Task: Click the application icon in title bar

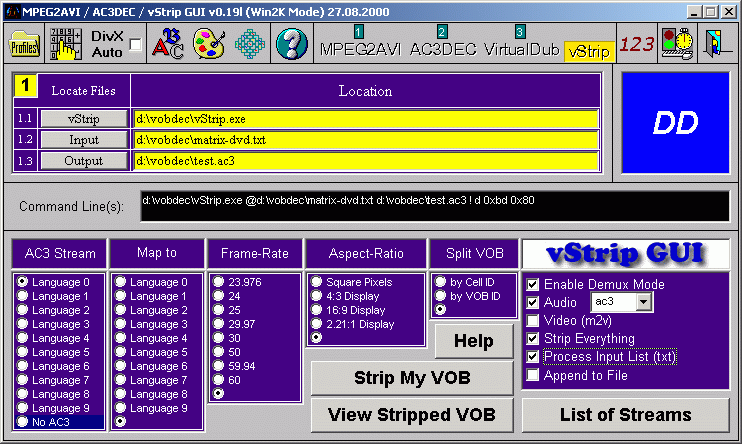Action: [x=13, y=11]
